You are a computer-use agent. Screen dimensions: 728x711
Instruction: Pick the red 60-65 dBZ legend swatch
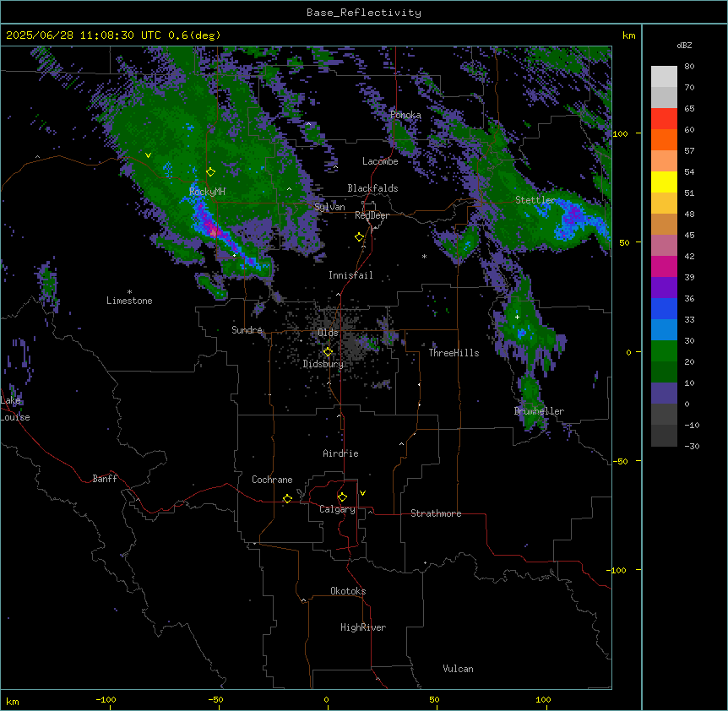click(x=664, y=119)
